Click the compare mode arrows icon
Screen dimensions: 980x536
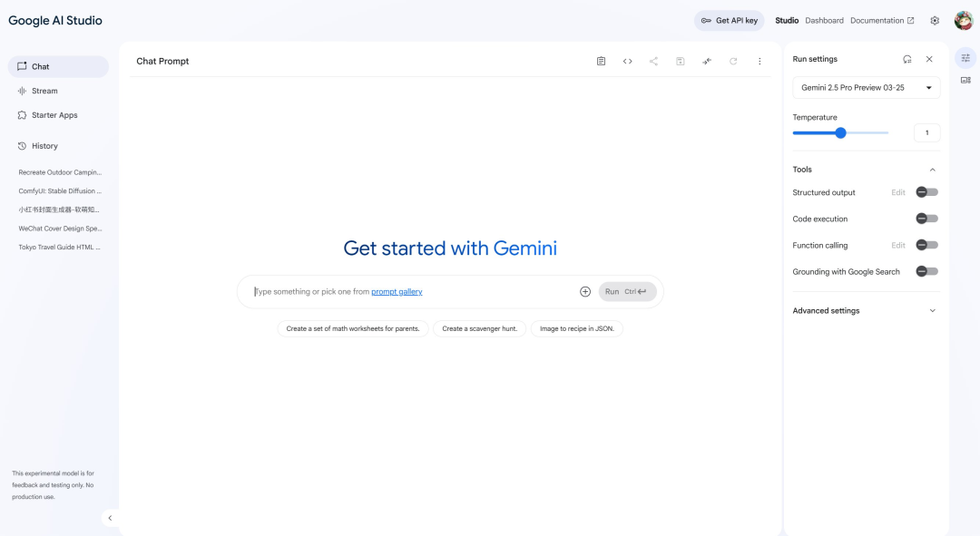[707, 62]
